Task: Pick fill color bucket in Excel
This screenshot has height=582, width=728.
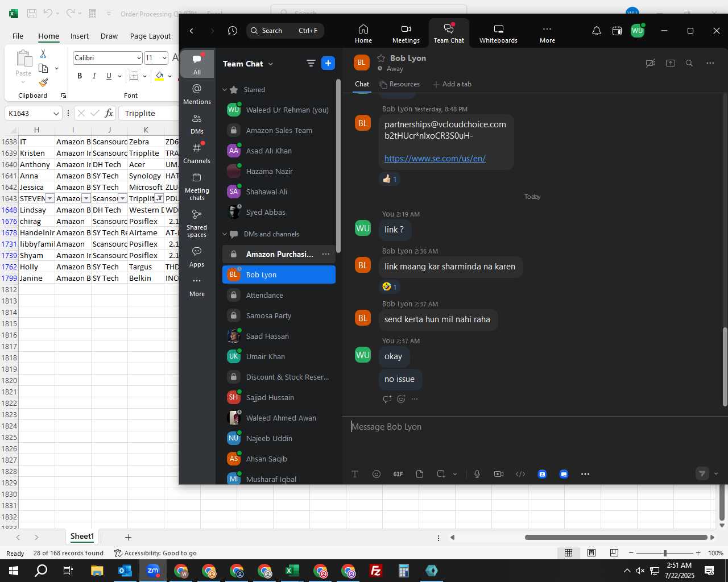Action: click(x=159, y=76)
